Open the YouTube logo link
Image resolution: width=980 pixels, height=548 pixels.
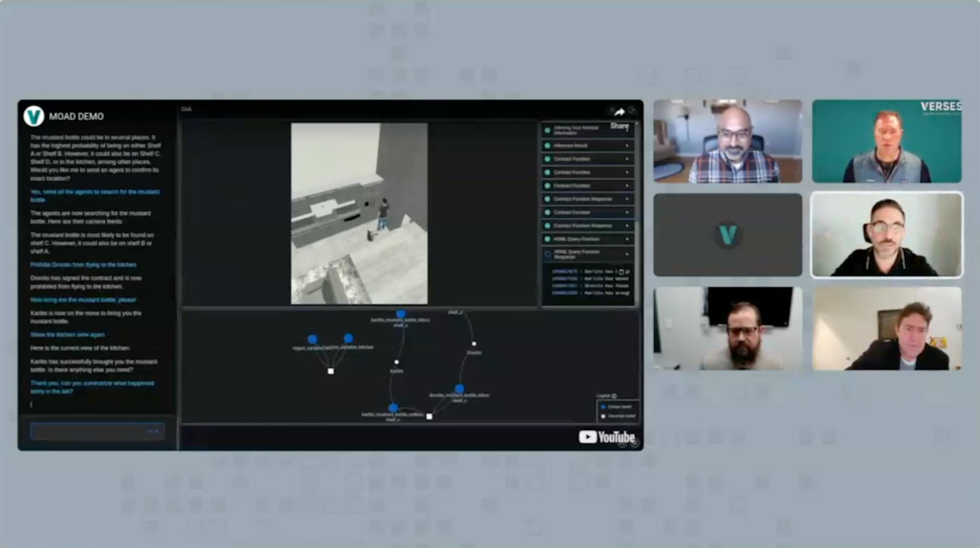click(x=606, y=437)
